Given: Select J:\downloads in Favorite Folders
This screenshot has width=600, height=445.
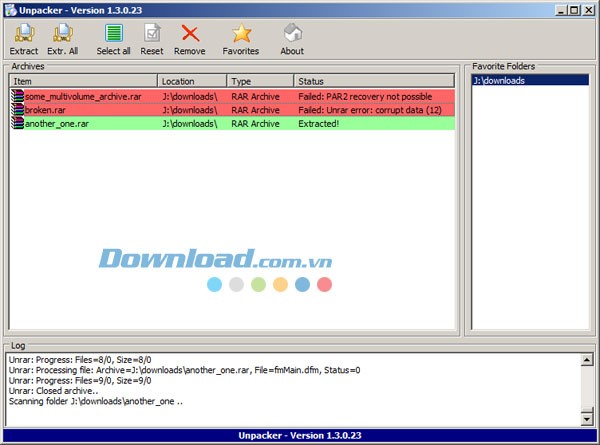Looking at the screenshot, I should coord(500,81).
